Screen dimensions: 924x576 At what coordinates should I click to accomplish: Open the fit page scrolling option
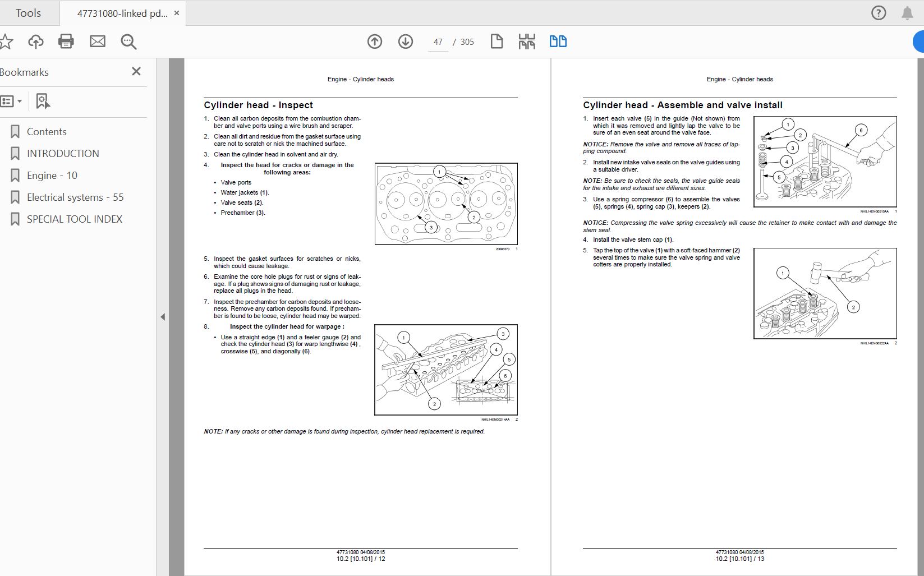(x=527, y=42)
